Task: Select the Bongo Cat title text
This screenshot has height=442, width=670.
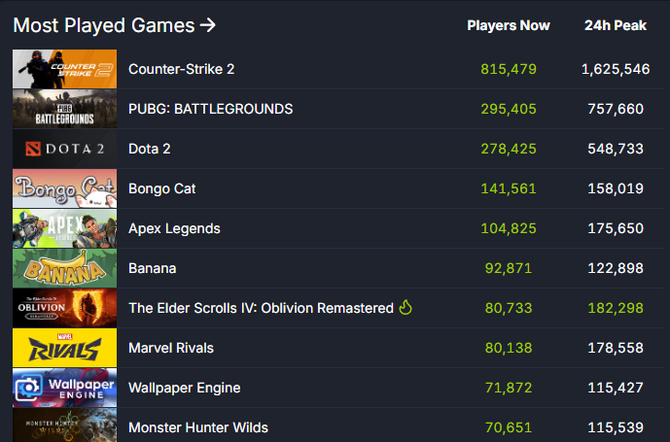Action: (x=162, y=189)
